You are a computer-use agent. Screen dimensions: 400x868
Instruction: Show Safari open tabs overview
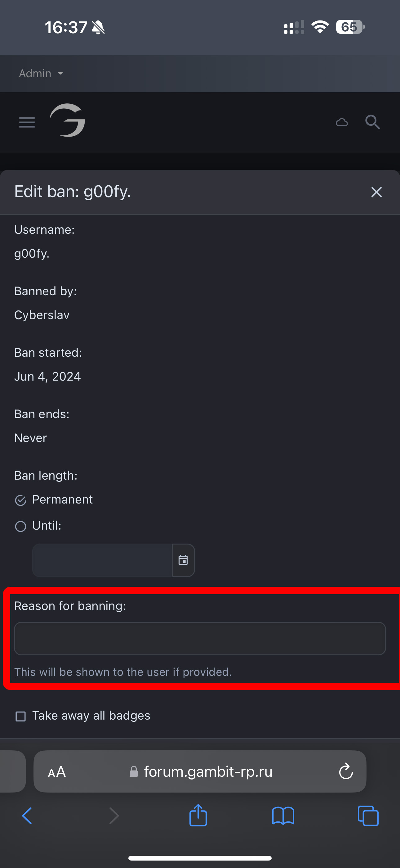tap(368, 816)
